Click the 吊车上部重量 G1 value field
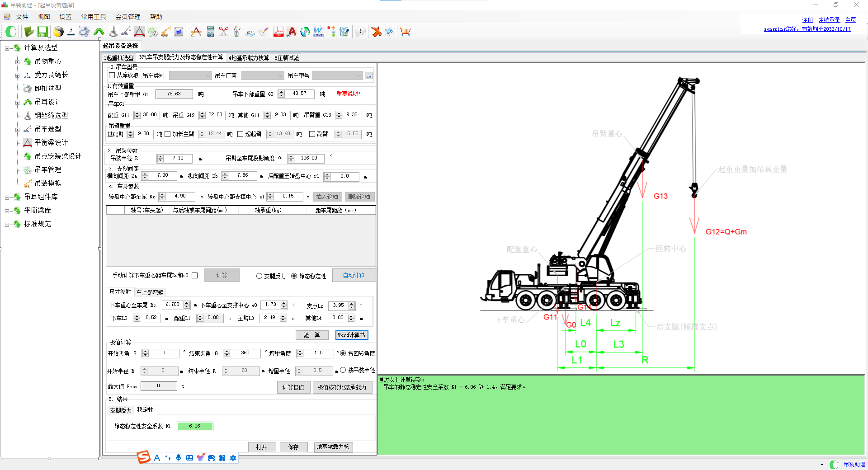Image resolution: width=868 pixels, height=470 pixels. tap(174, 94)
